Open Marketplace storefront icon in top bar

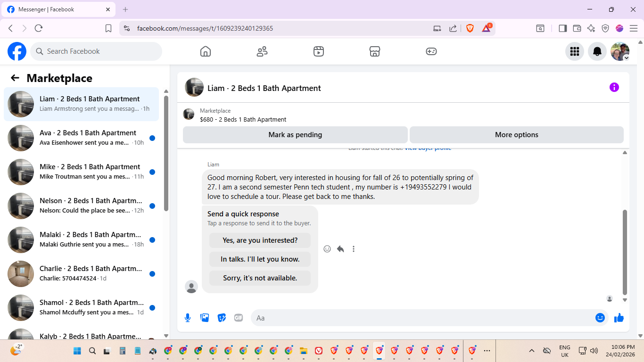click(x=375, y=51)
